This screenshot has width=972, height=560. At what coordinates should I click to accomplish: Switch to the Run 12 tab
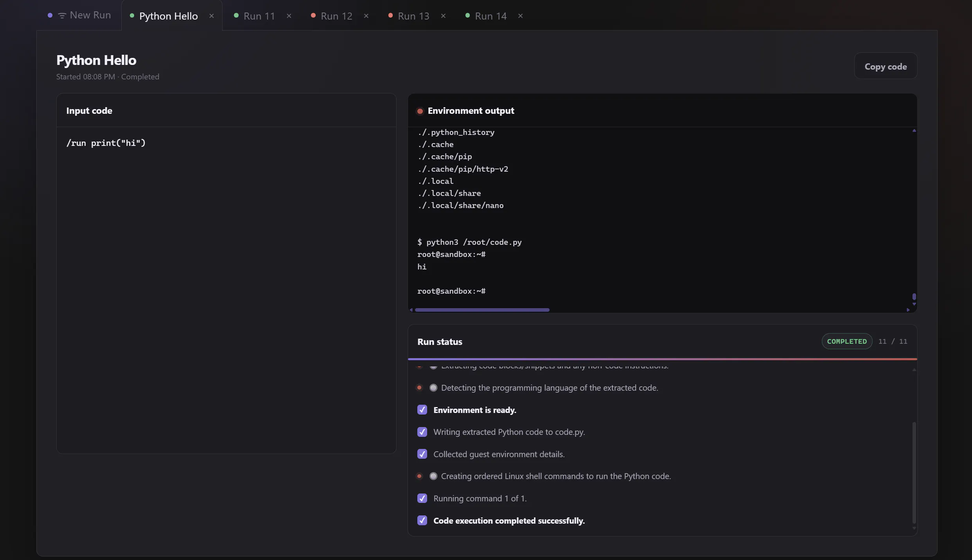[x=332, y=16]
